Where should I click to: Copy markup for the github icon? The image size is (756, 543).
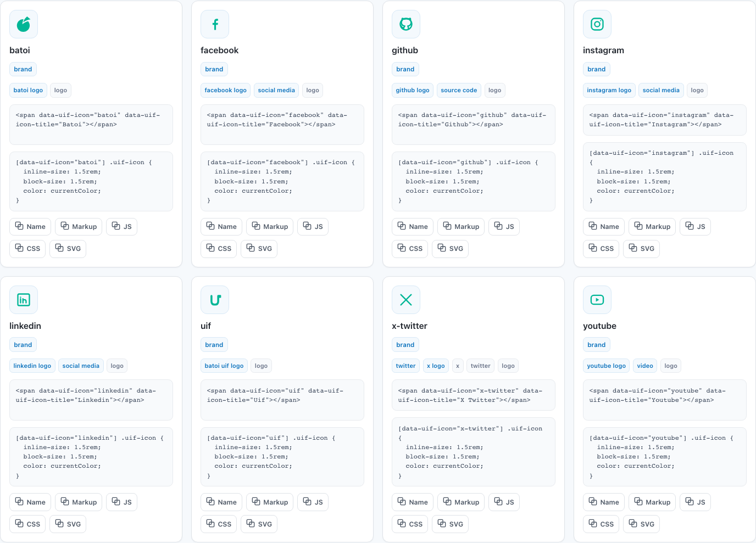[461, 227]
